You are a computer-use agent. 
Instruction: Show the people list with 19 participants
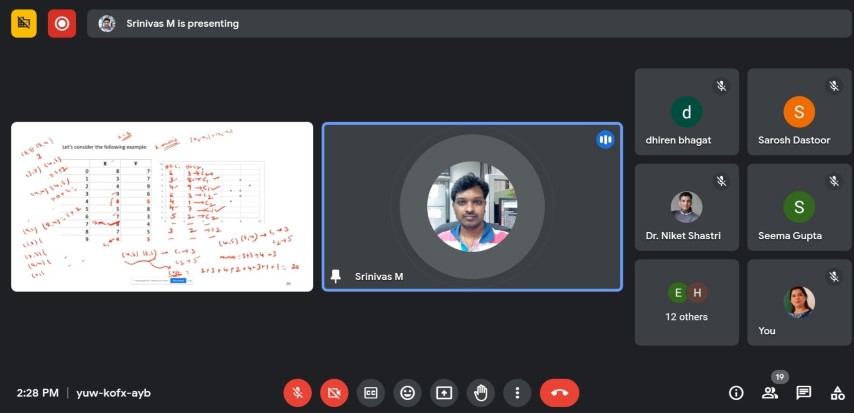point(770,393)
